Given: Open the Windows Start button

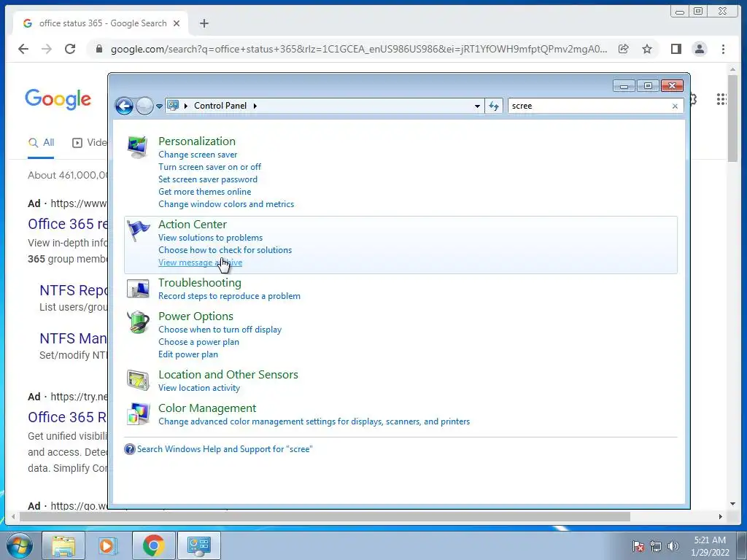Looking at the screenshot, I should click(19, 545).
